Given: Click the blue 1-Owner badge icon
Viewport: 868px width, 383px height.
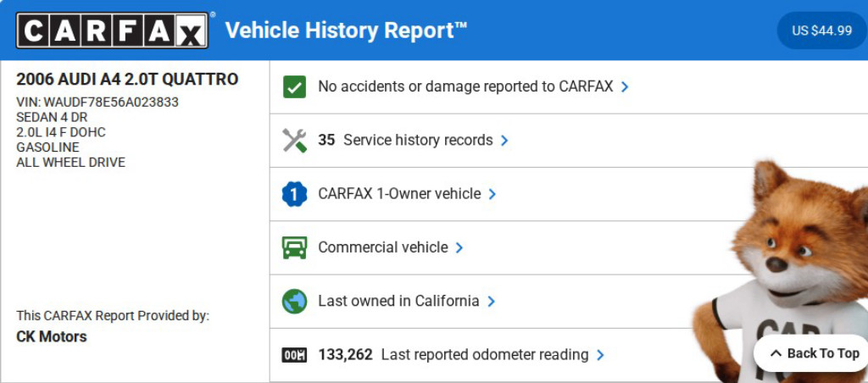Looking at the screenshot, I should pos(294,194).
